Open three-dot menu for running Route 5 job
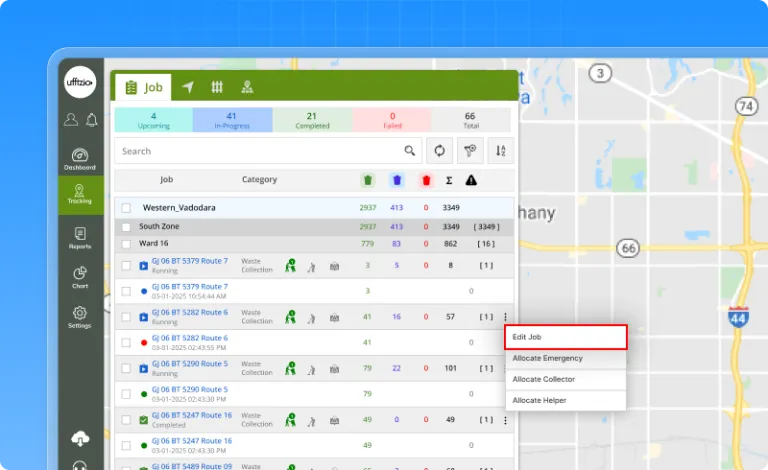 tap(505, 368)
